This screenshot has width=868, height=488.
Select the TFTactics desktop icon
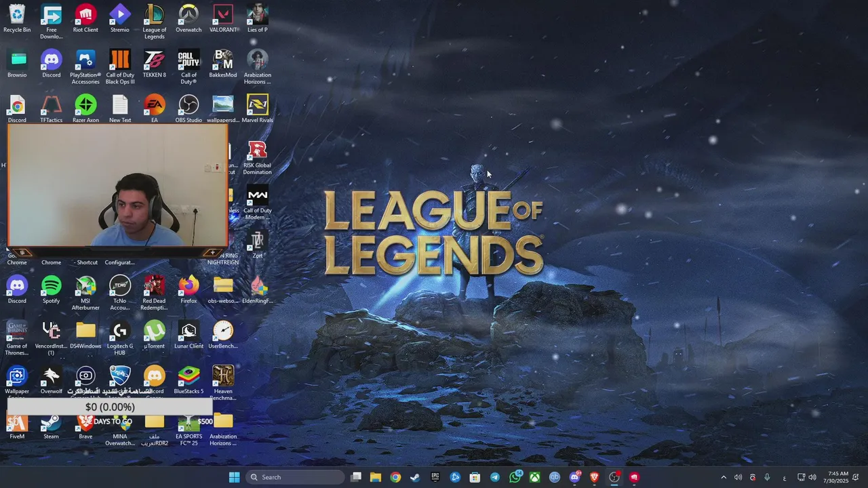(x=52, y=108)
